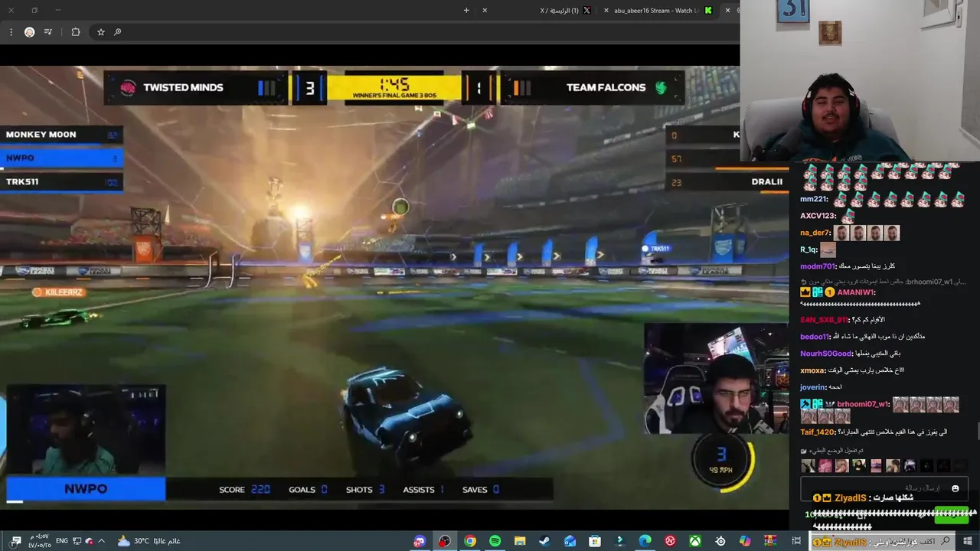The height and width of the screenshot is (551, 980).
Task: Open the weather widget showing 30°C
Action: 149,541
